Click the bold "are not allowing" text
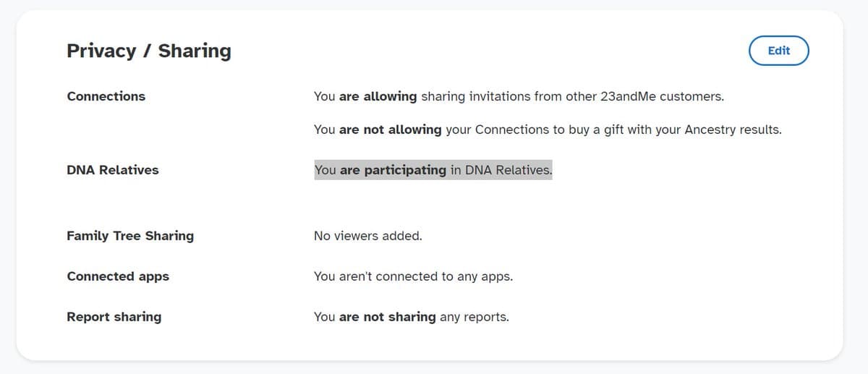This screenshot has height=374, width=868. 390,129
